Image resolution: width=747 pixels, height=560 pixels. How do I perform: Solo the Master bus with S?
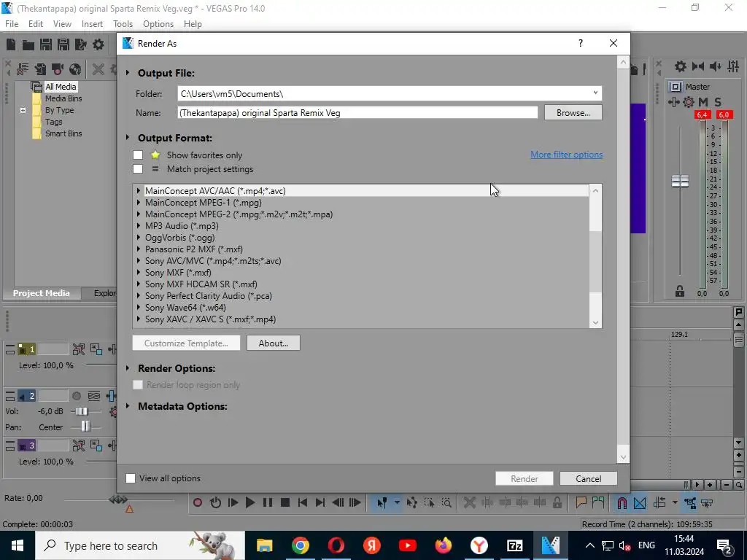718,102
